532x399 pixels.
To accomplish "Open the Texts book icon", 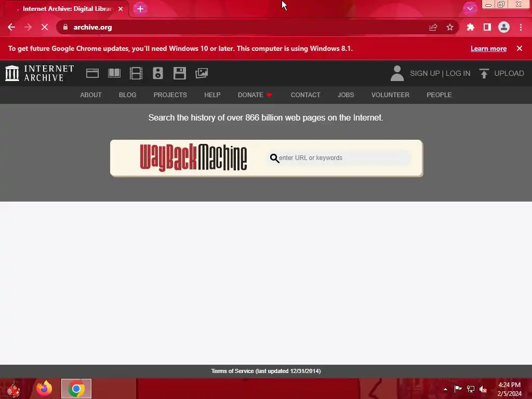I will pyautogui.click(x=114, y=73).
